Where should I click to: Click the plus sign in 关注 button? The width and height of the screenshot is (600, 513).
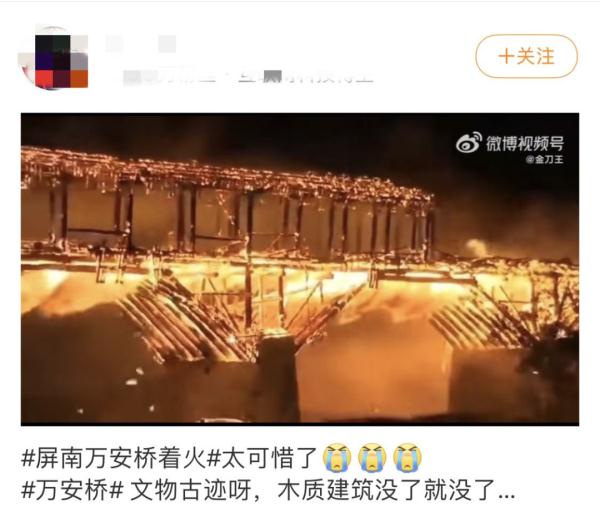[505, 57]
